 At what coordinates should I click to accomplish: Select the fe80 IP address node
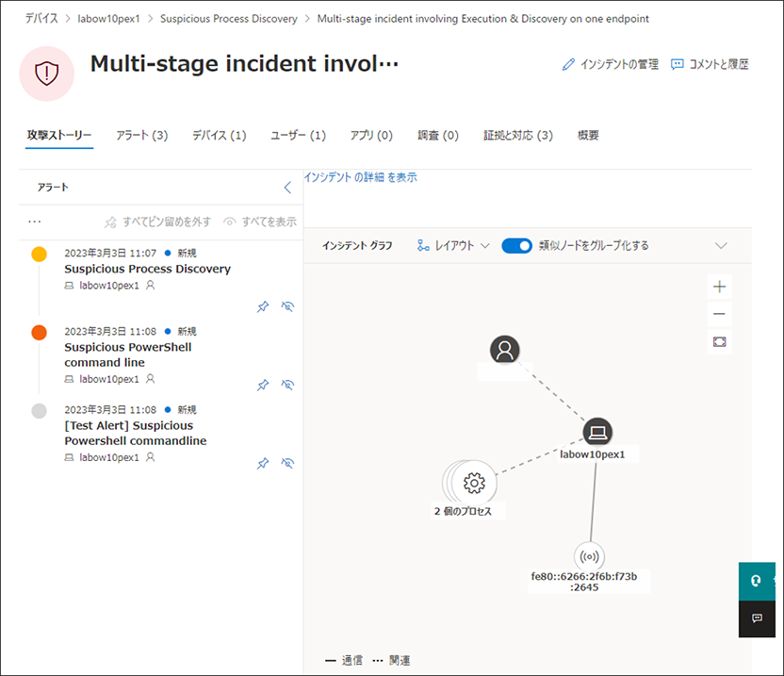tap(588, 556)
